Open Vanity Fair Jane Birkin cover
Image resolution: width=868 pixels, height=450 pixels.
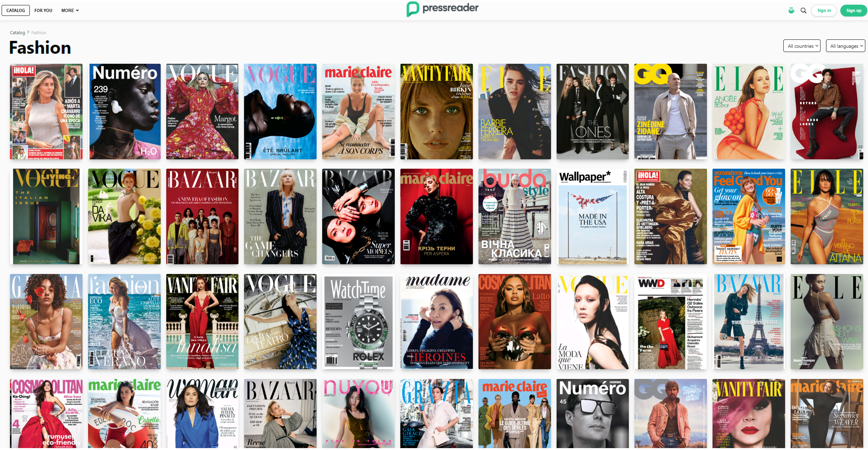(436, 112)
